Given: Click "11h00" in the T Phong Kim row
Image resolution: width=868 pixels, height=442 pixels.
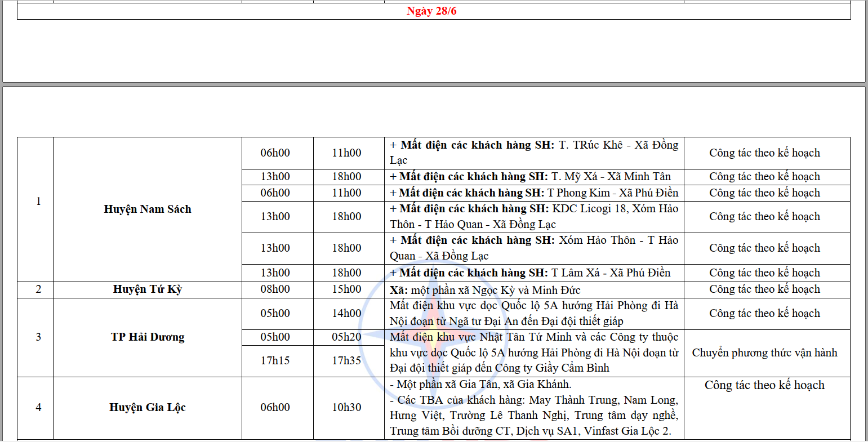Looking at the screenshot, I should coord(346,193).
